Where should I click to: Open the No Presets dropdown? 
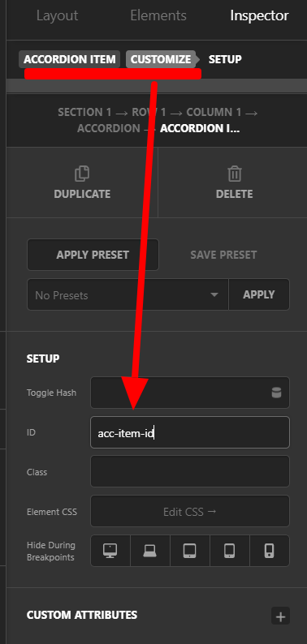[x=128, y=295]
